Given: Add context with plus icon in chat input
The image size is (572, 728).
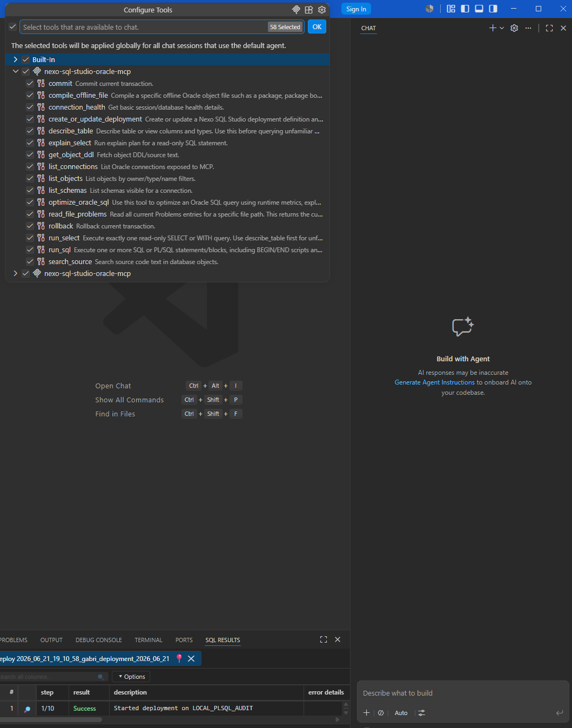Looking at the screenshot, I should coord(367,713).
